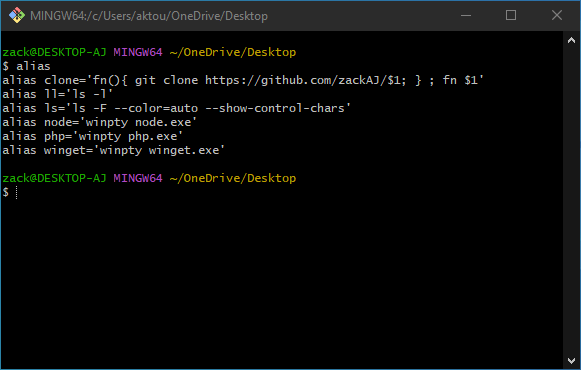Maximize the MINGW64 terminal window

click(511, 16)
